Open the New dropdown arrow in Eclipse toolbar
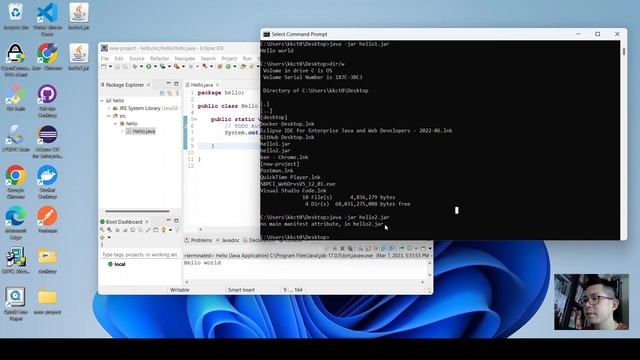The height and width of the screenshot is (360, 640). point(110,67)
